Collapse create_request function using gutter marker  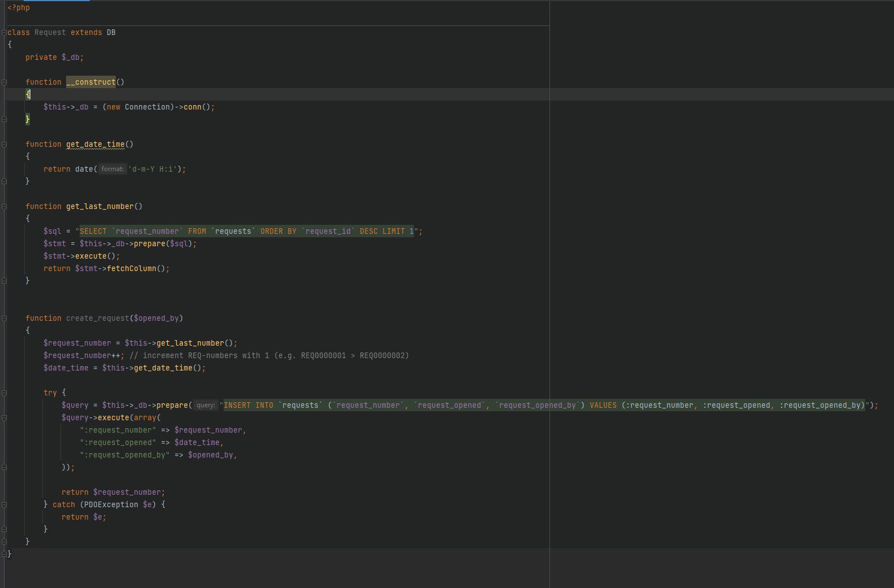[x=4, y=319]
